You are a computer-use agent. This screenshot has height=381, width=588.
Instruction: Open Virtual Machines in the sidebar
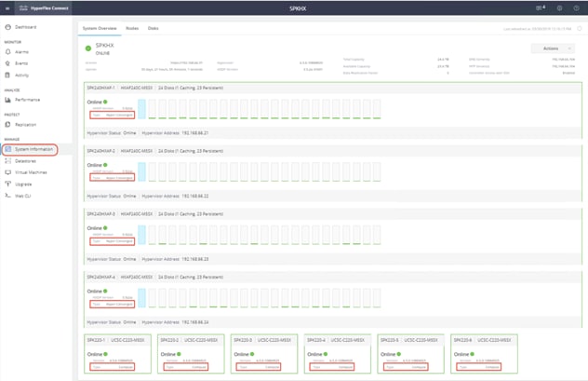[x=31, y=172]
